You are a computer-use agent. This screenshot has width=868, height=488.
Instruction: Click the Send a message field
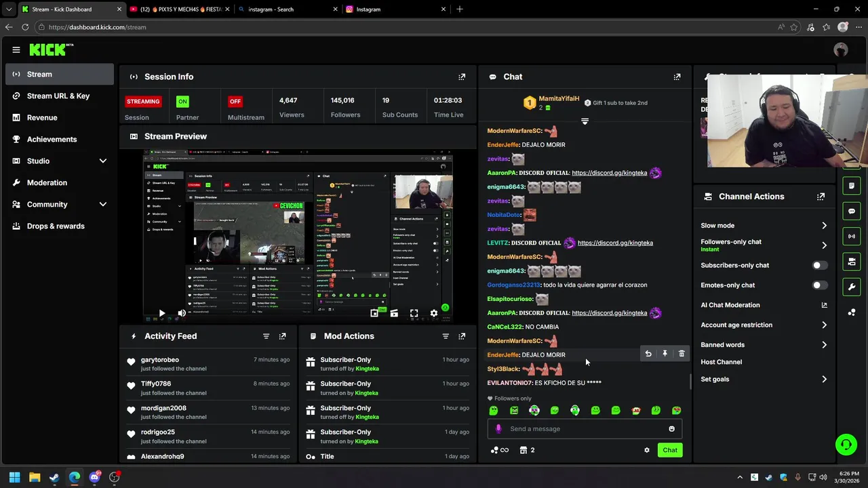(585, 428)
